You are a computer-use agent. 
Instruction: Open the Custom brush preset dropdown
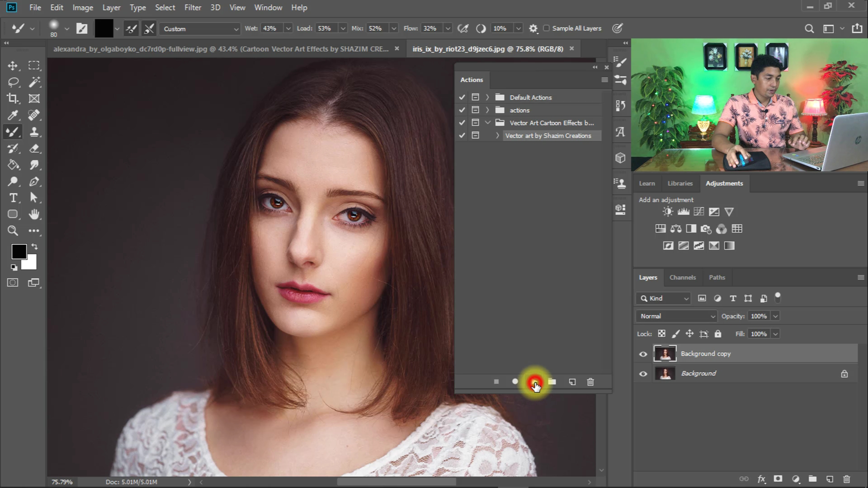200,29
